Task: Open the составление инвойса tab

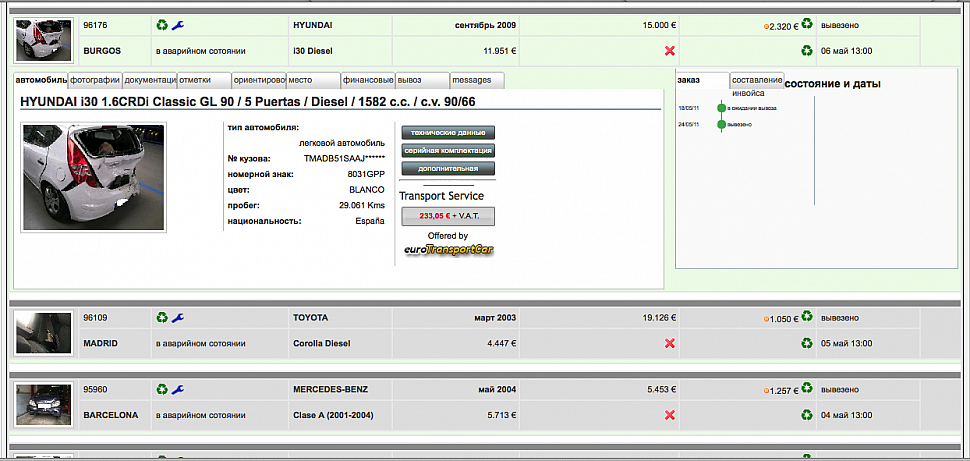Action: pyautogui.click(x=757, y=81)
